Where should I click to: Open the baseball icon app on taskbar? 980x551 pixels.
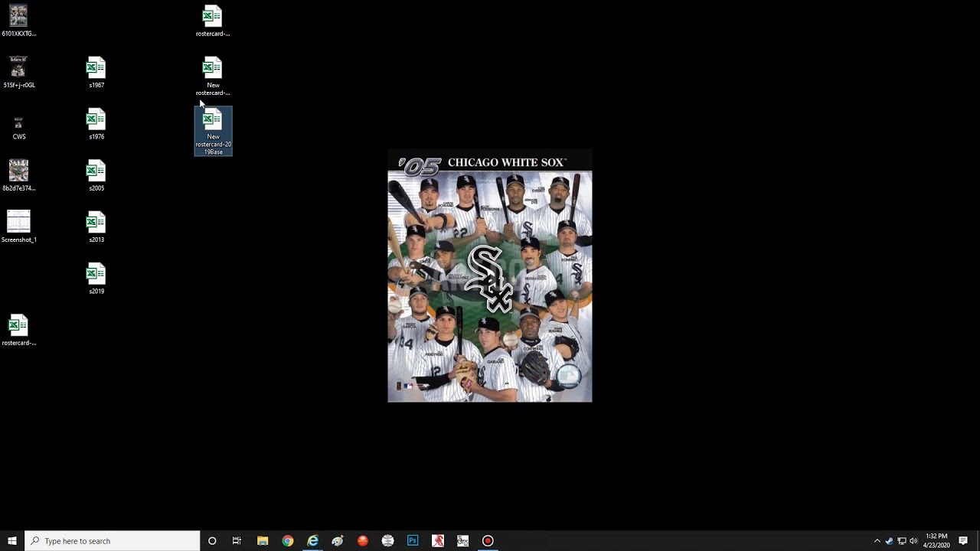point(387,541)
